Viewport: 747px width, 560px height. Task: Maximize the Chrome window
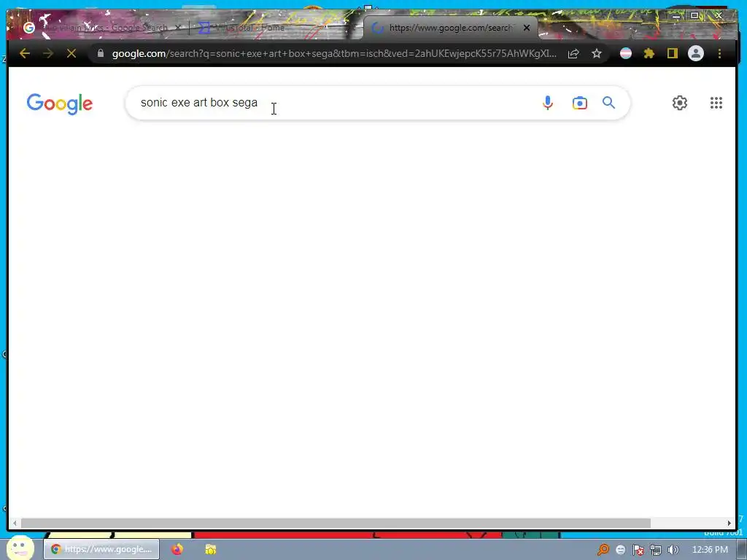[694, 16]
